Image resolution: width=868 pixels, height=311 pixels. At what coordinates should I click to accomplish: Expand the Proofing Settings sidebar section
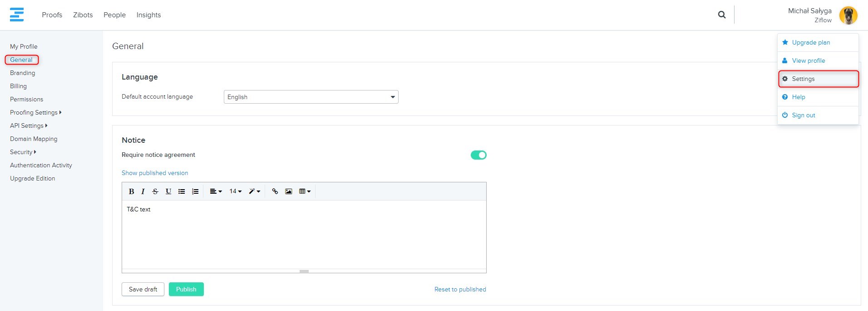[35, 112]
